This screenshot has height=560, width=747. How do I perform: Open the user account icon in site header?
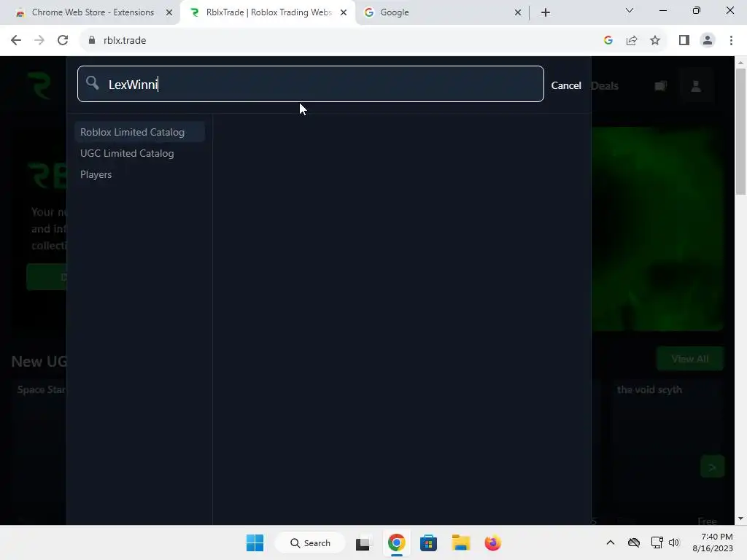(695, 86)
